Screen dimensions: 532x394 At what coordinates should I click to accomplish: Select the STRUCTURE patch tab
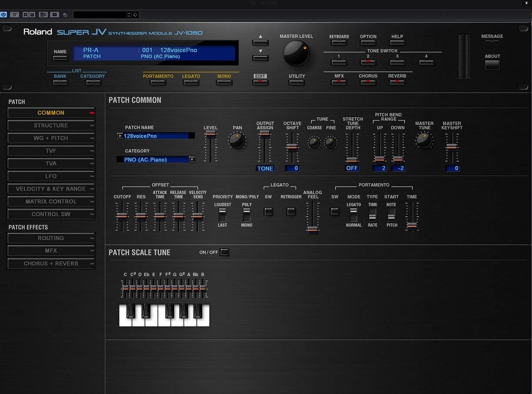pos(51,125)
